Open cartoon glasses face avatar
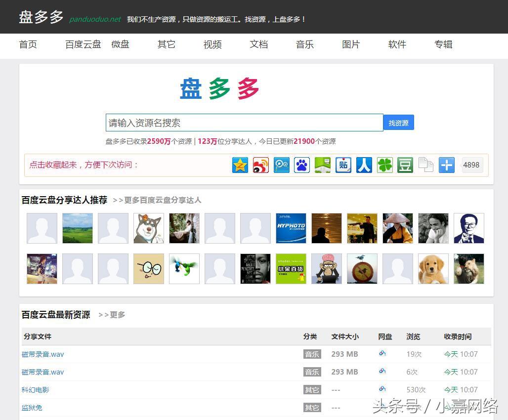 (x=149, y=269)
